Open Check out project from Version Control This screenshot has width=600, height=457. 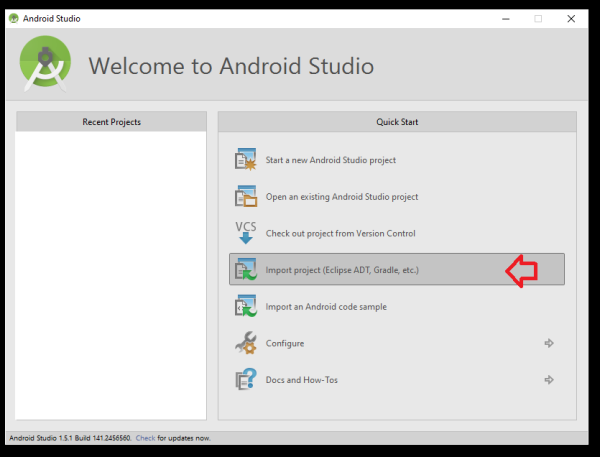click(x=340, y=233)
